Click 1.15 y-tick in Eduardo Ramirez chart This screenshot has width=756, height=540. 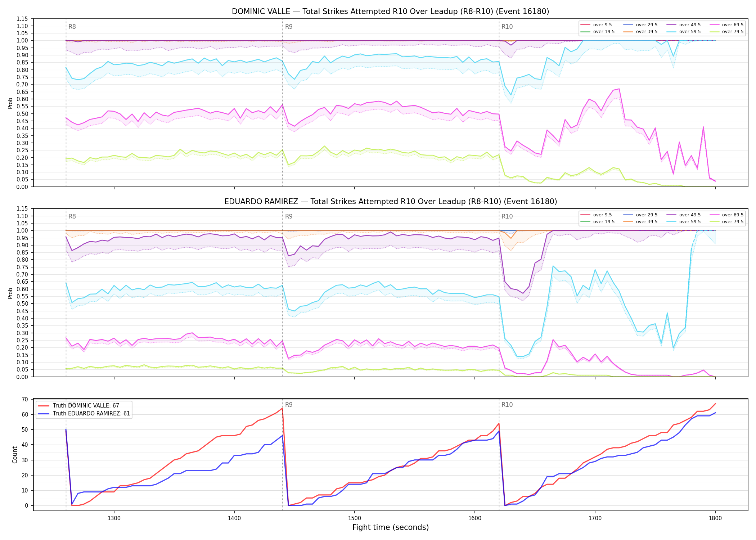pyautogui.click(x=22, y=209)
